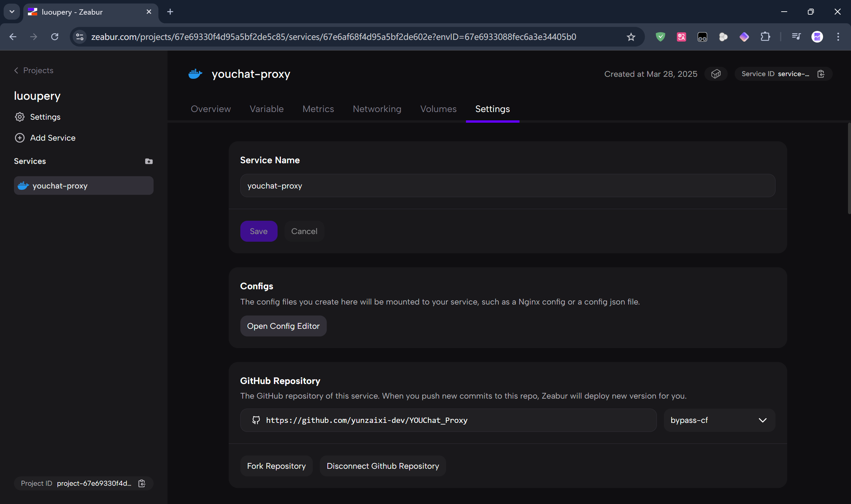Open the browser Extensions puzzle icon
This screenshot has width=851, height=504.
[765, 37]
